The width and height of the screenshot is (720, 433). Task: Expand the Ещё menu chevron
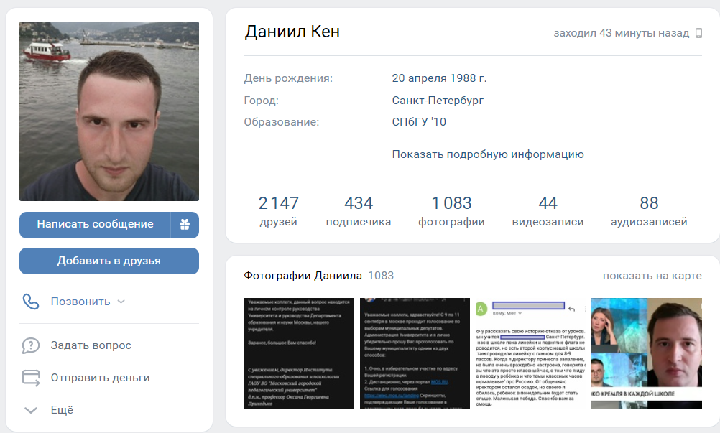pos(30,410)
